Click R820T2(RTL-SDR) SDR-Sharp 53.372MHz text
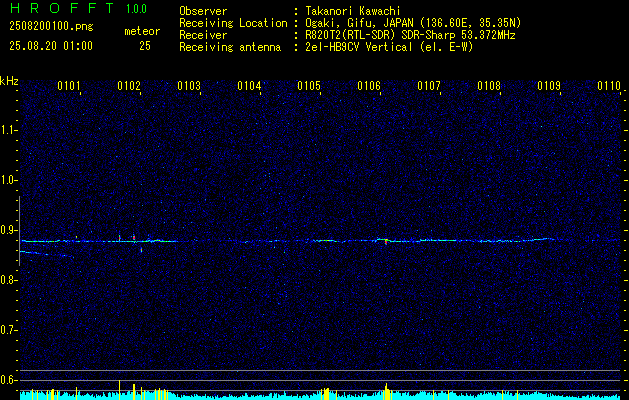The height and width of the screenshot is (400, 629). (x=410, y=35)
